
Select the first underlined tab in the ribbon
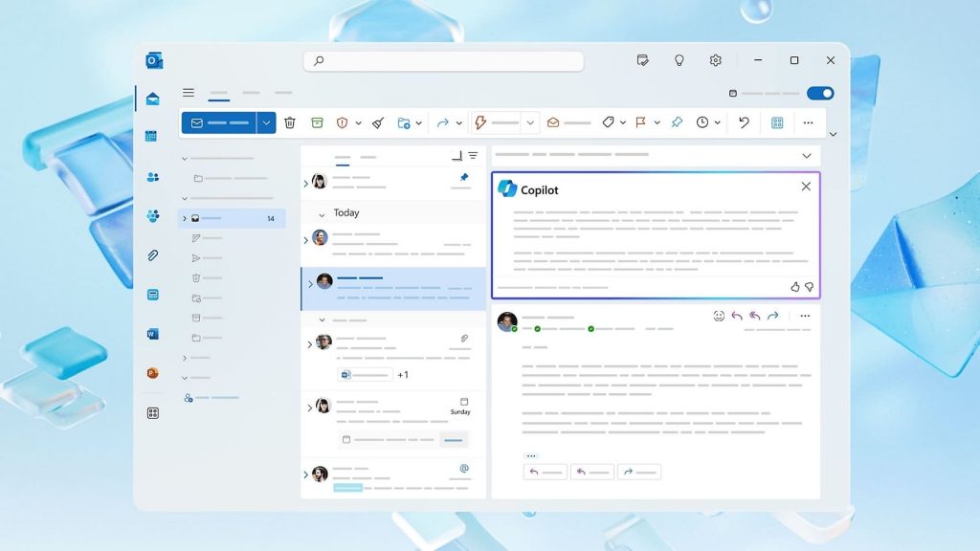point(218,94)
